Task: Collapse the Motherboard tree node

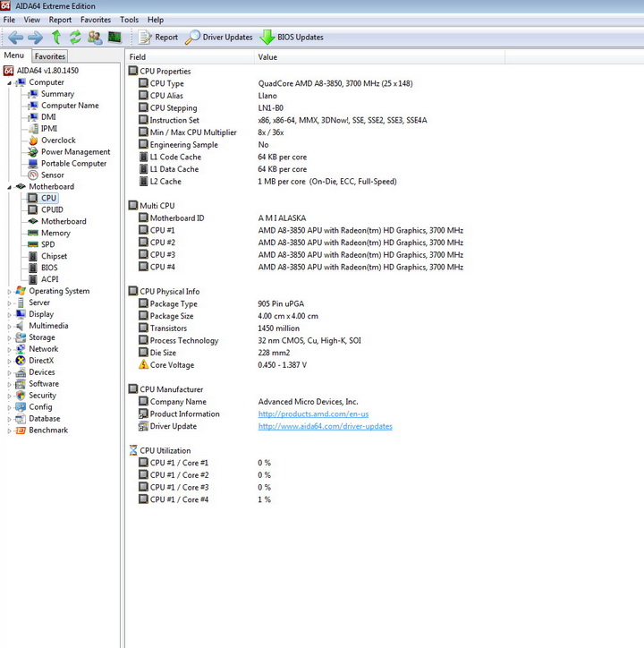Action: (9, 187)
